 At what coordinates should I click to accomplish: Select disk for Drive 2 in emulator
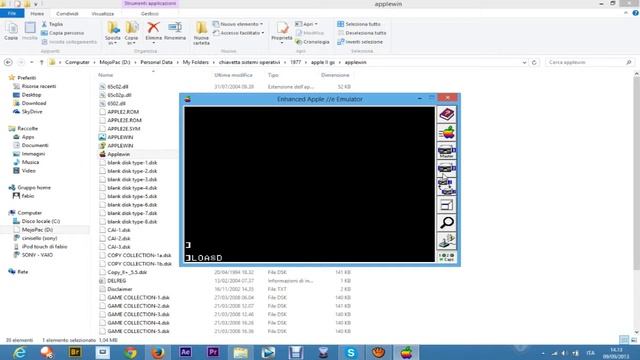coord(447,168)
